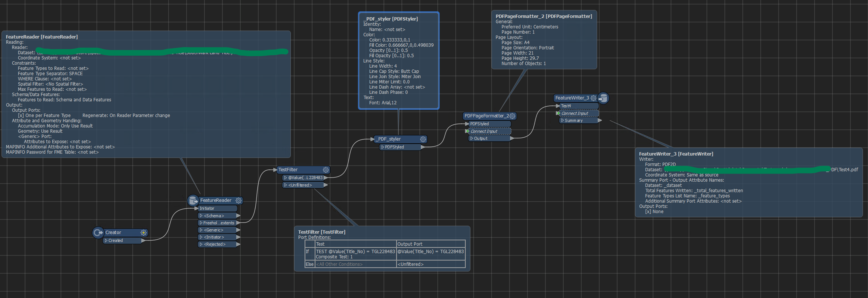Open the PDFPageFormatter_2 gear settings
The width and height of the screenshot is (868, 298).
(x=512, y=116)
